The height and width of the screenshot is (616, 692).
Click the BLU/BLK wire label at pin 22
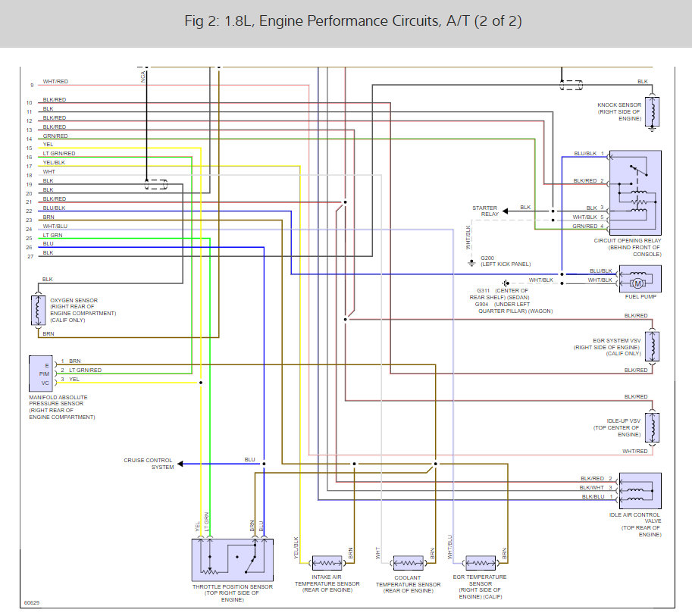pyautogui.click(x=54, y=208)
